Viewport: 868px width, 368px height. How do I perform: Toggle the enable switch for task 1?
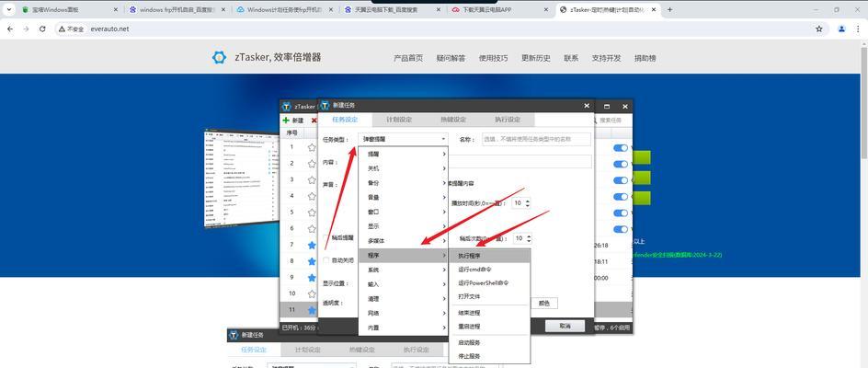[621, 148]
